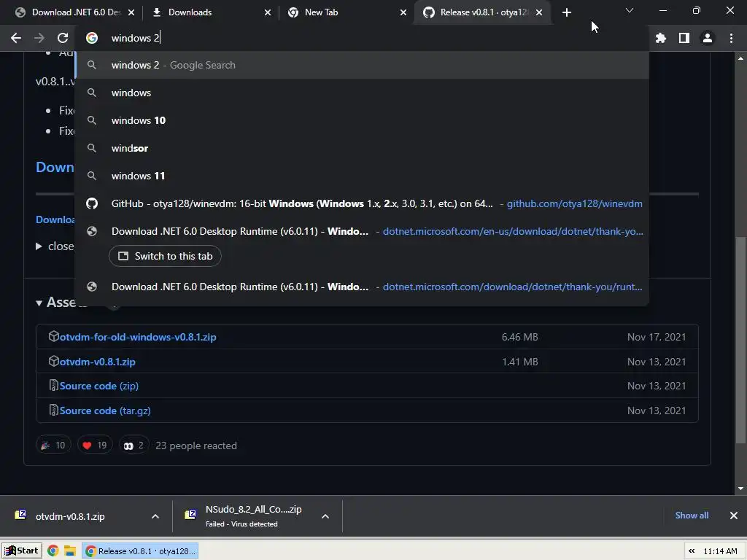The width and height of the screenshot is (747, 560).
Task: Open the Extensions puzzle icon
Action: click(x=660, y=38)
